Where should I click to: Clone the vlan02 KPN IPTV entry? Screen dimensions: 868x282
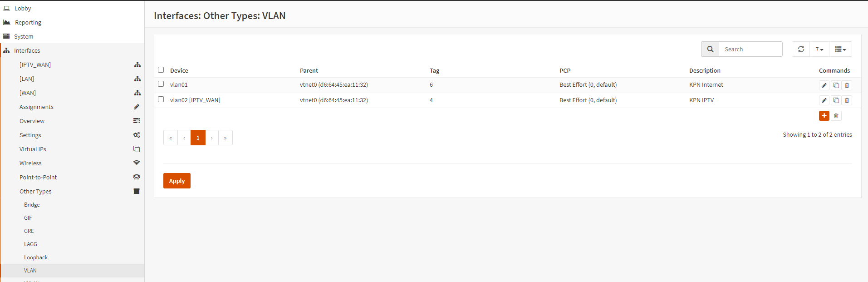[x=836, y=100]
